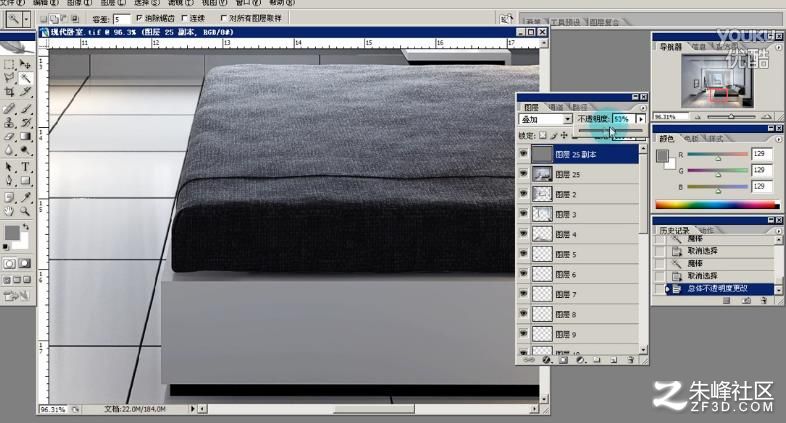This screenshot has width=786, height=423.
Task: Select the Clone Stamp tool
Action: click(10, 122)
